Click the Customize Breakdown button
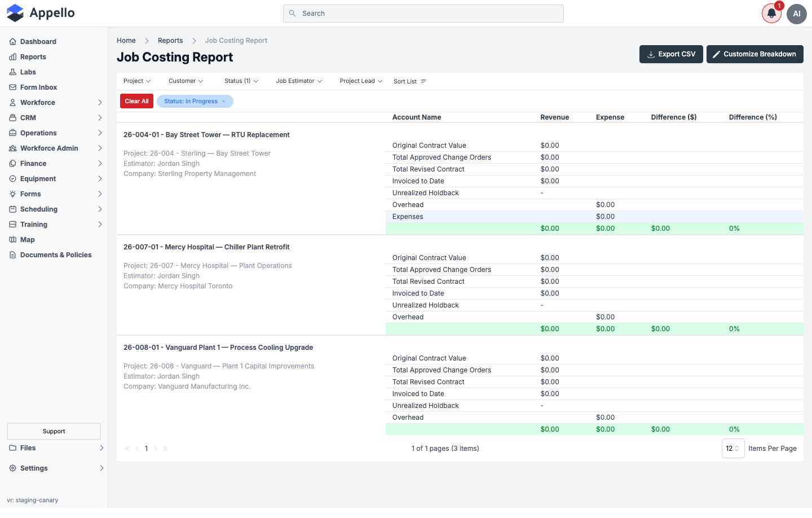The height and width of the screenshot is (518, 812). [x=755, y=54]
